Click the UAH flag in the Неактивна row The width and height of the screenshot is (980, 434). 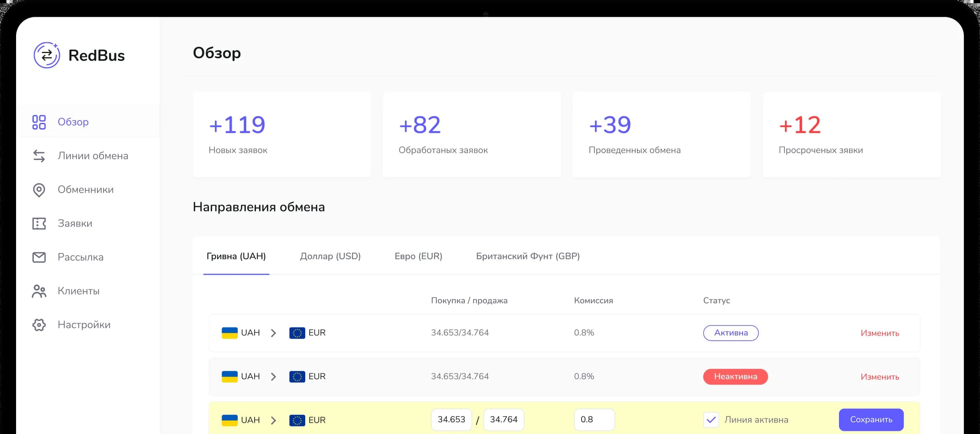coord(230,377)
